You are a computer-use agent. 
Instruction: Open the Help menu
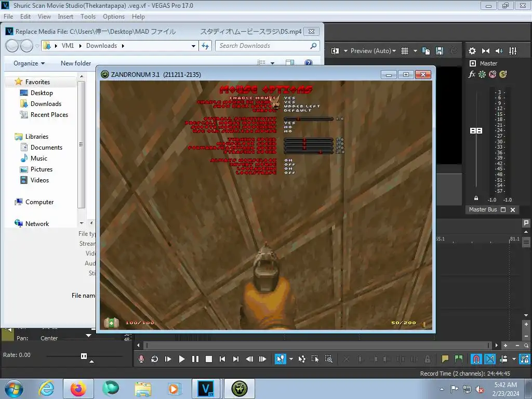138,17
